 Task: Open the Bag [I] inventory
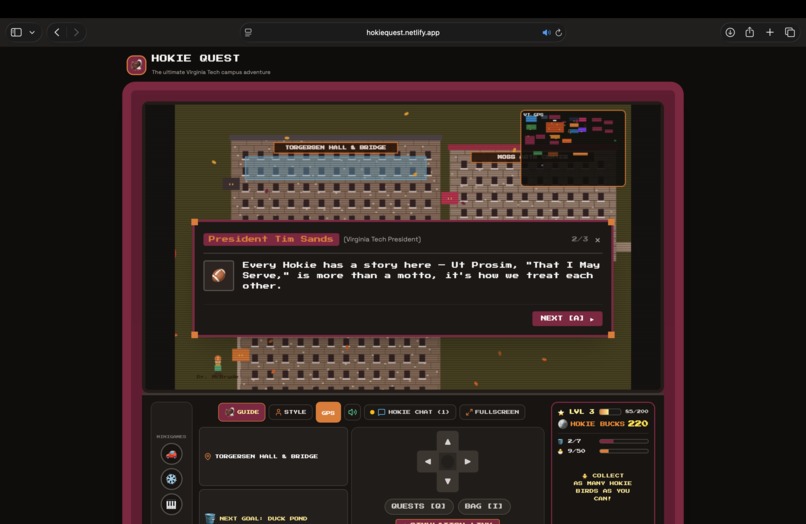pyautogui.click(x=484, y=506)
